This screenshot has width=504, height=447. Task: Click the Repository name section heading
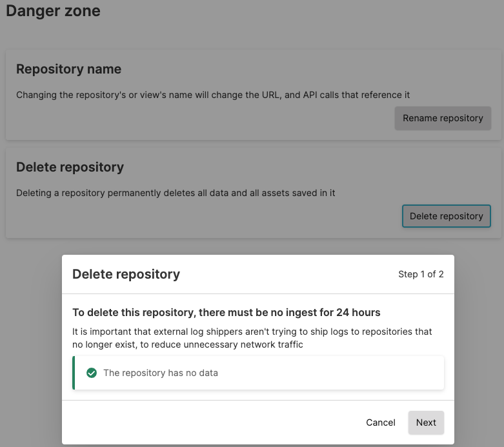[68, 69]
